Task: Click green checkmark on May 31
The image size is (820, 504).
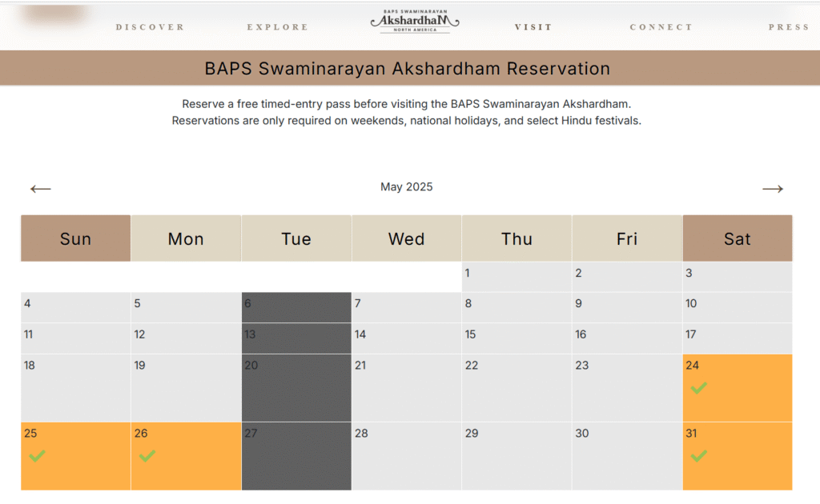Action: pyautogui.click(x=698, y=456)
